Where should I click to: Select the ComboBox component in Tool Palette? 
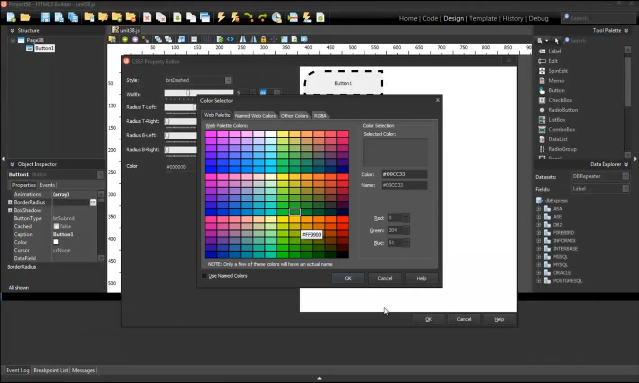[561, 129]
